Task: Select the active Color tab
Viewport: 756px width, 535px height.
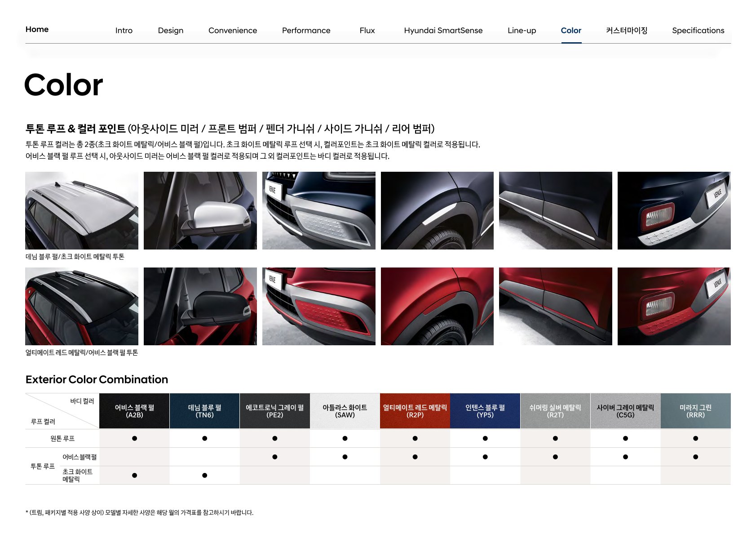Action: (x=571, y=31)
